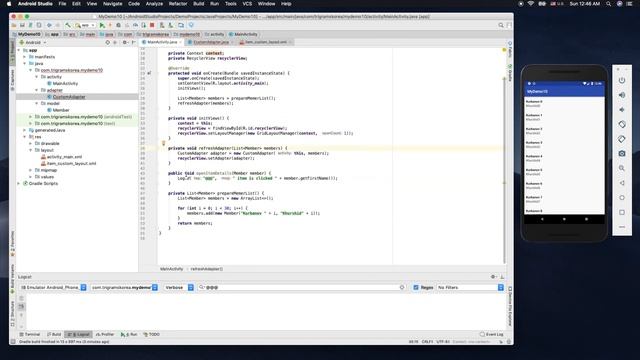The height and width of the screenshot is (360, 640).
Task: Save all using the disk icon
Action: (x=22, y=25)
